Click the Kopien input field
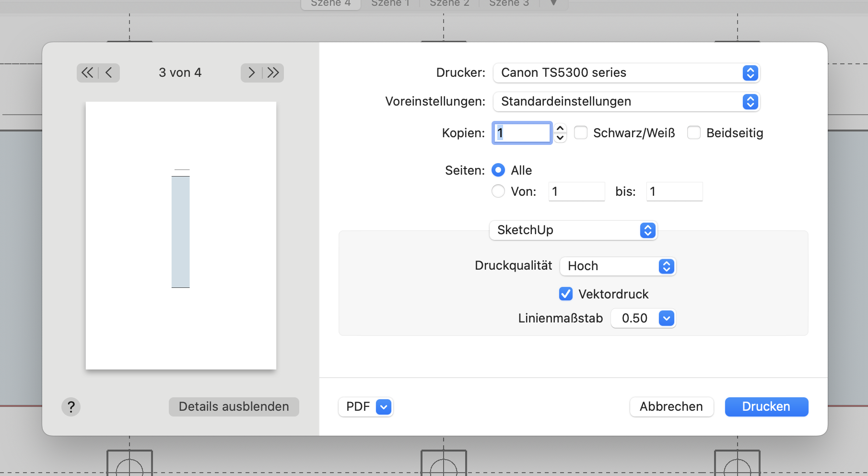The height and width of the screenshot is (476, 868). click(x=522, y=133)
